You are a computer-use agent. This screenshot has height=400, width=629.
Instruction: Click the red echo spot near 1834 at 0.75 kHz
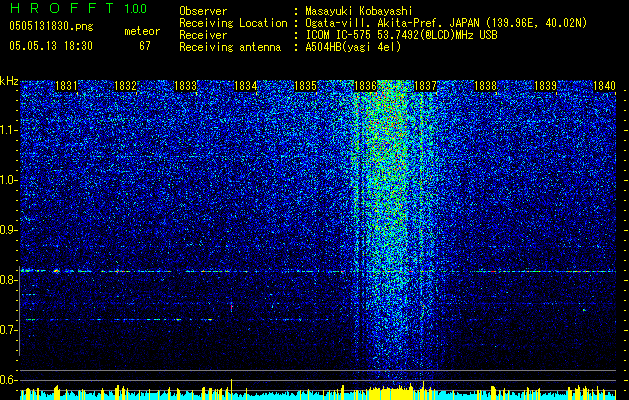coord(231,307)
